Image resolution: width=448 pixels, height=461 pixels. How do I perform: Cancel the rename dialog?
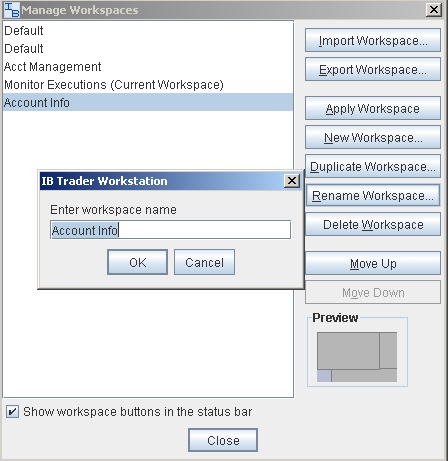pos(204,262)
